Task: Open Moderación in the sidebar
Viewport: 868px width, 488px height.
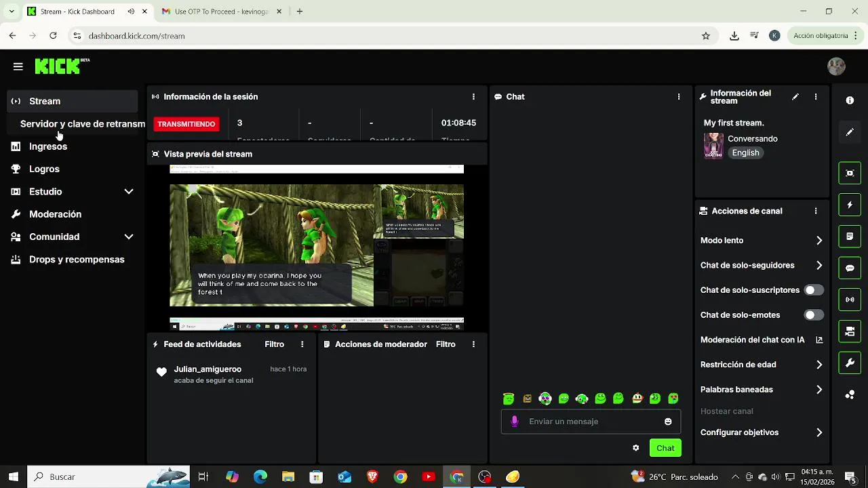Action: pos(72,214)
